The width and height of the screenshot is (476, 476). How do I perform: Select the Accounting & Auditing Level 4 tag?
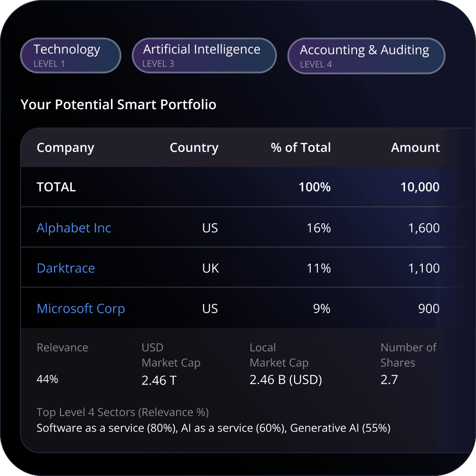click(x=366, y=55)
